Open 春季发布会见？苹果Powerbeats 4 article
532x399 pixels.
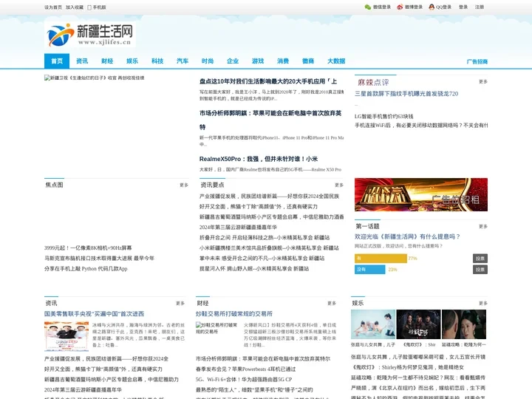coord(245,369)
